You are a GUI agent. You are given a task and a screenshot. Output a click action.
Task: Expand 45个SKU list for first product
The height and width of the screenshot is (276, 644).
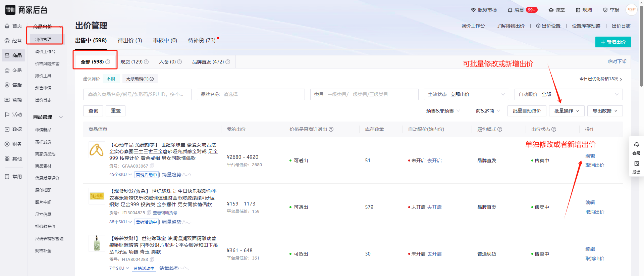coord(120,175)
